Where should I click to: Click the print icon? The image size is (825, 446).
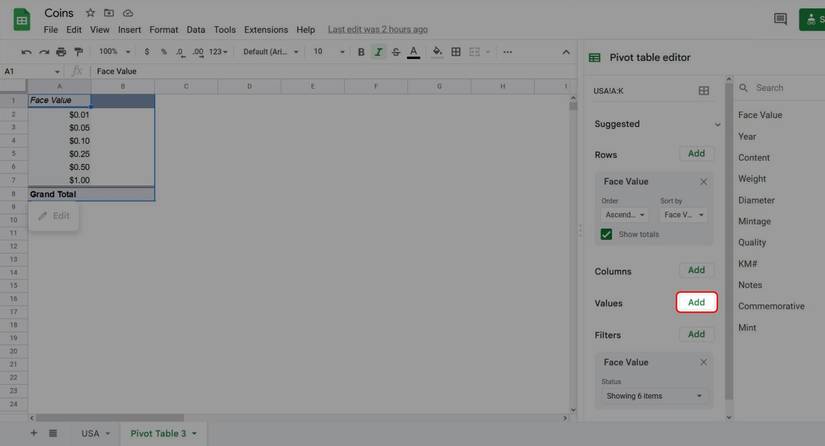[61, 52]
